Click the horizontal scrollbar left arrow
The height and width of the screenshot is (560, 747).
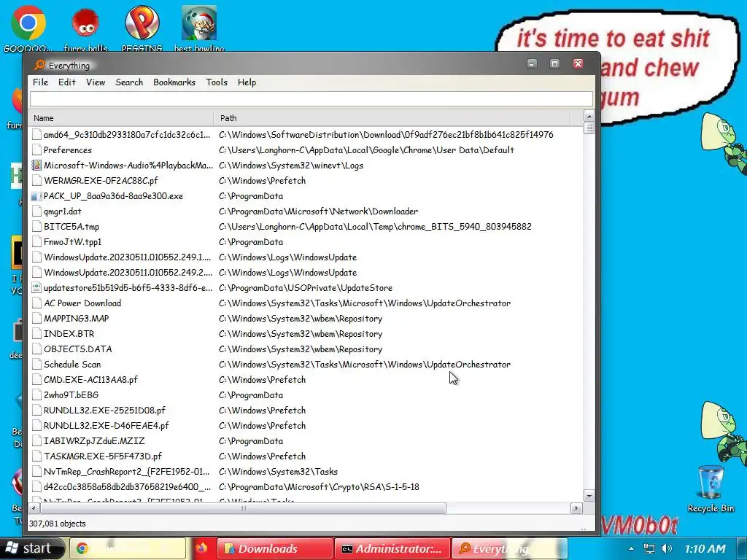coord(34,508)
